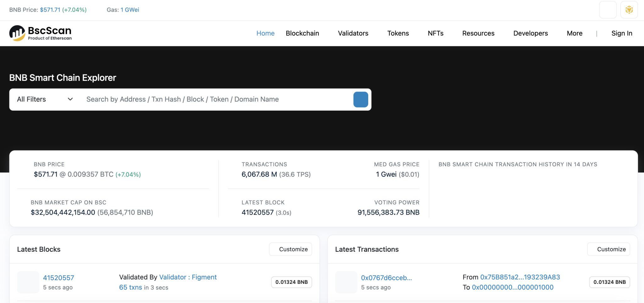644x303 pixels.
Task: Click the 65 txns link
Action: 130,287
